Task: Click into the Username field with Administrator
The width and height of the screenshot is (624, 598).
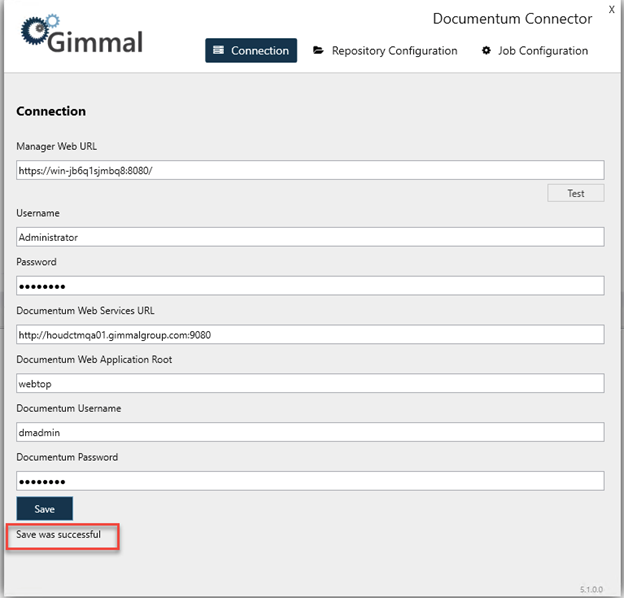Action: point(310,237)
